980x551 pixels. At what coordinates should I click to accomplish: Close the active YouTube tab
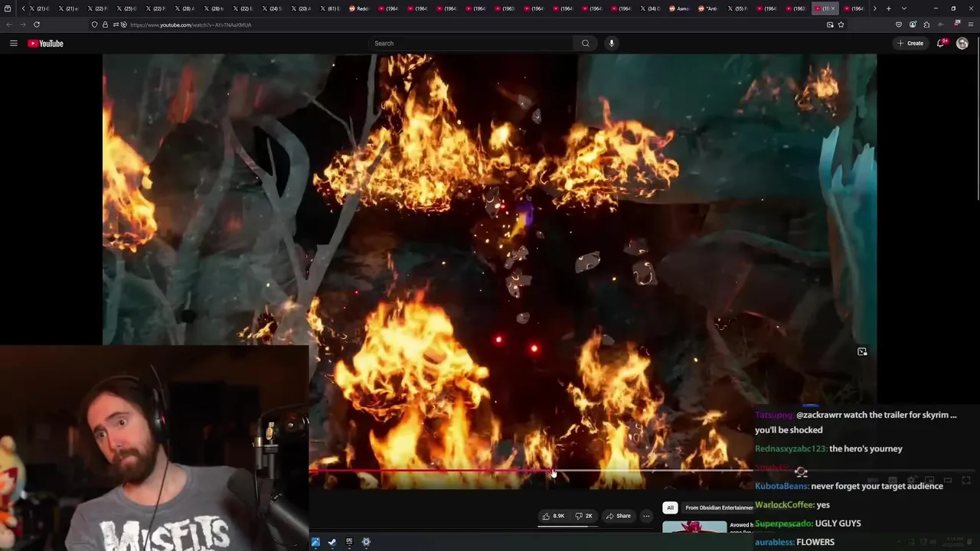click(833, 8)
